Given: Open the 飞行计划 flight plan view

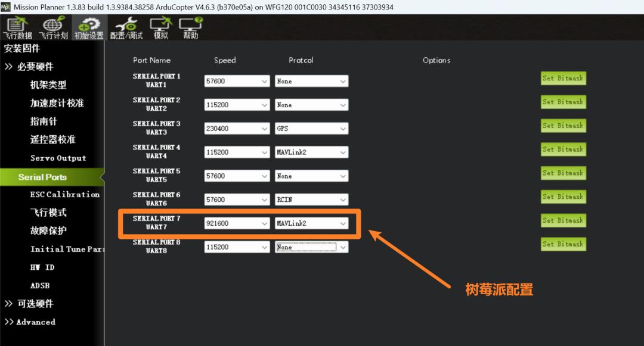Looking at the screenshot, I should click(53, 28).
